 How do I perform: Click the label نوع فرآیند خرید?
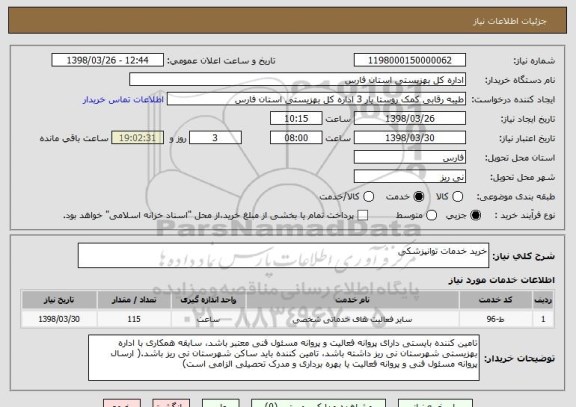525,216
